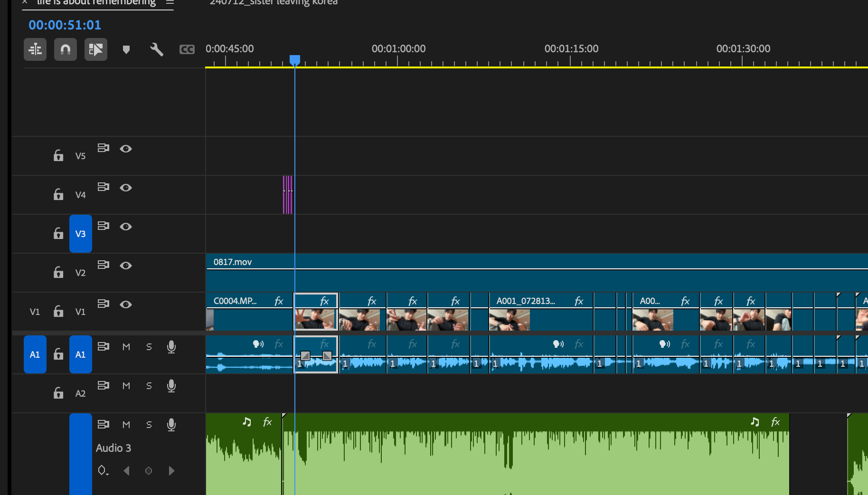Image resolution: width=868 pixels, height=495 pixels.
Task: Toggle sync lock for V2
Action: [104, 265]
